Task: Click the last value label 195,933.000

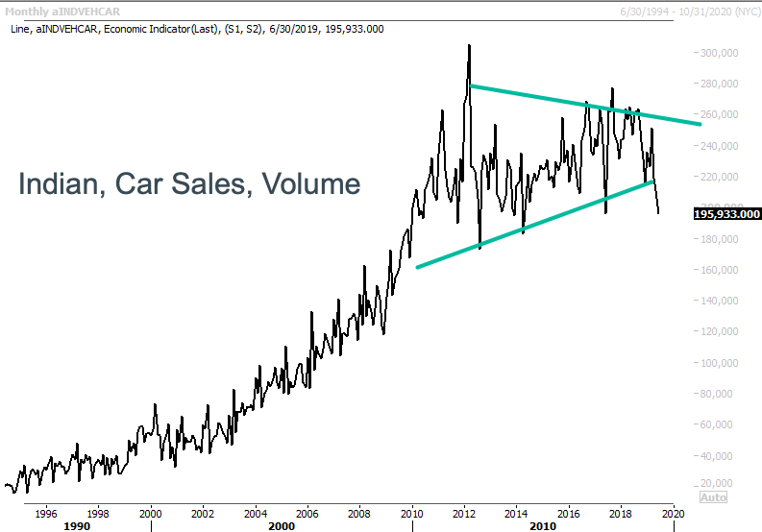Action: click(x=727, y=214)
